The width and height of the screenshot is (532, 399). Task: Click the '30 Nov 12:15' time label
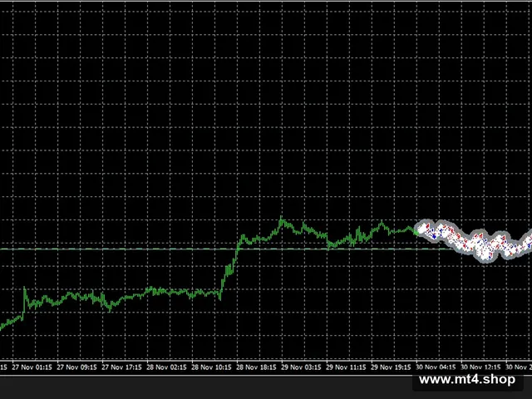[x=480, y=367]
